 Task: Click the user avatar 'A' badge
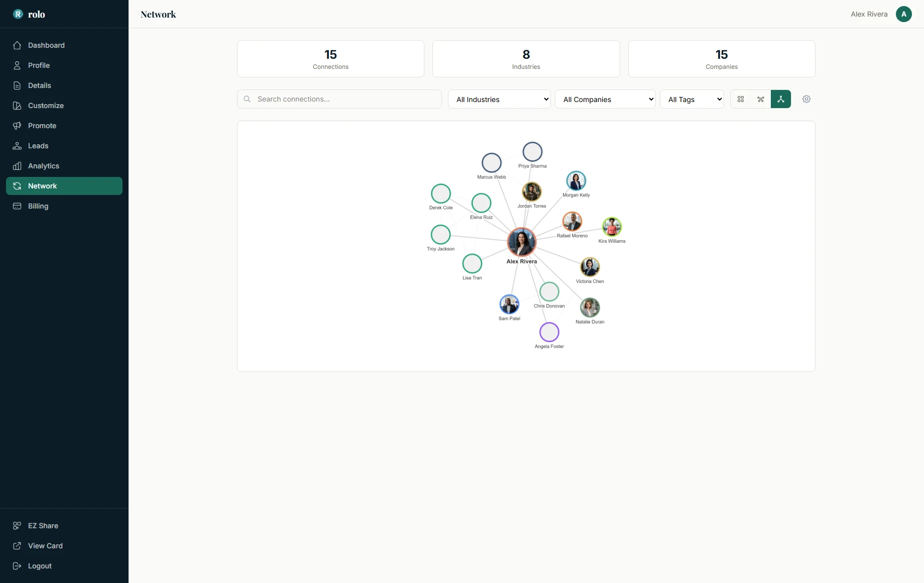(904, 14)
